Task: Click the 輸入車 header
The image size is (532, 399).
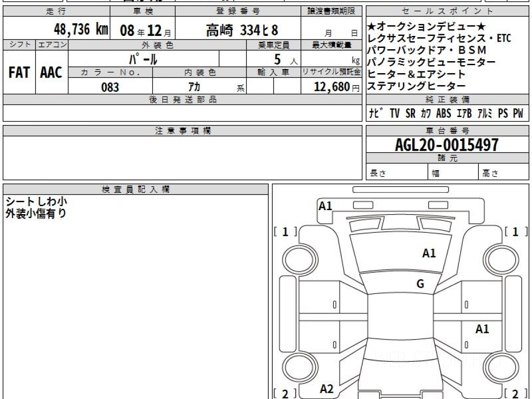Action: (274, 72)
